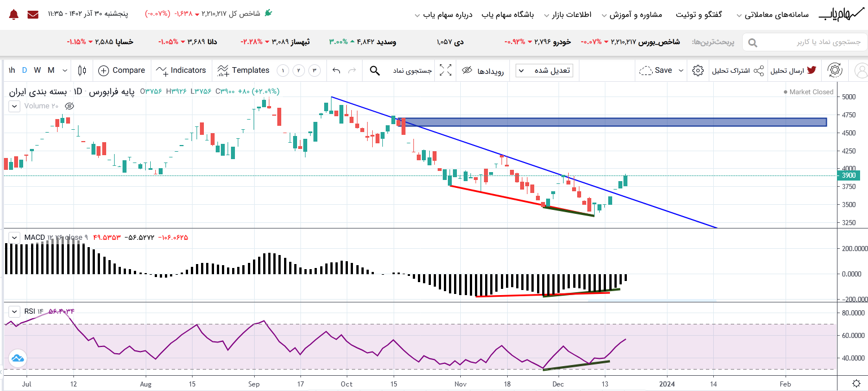Click symbol title بسته بندی ایران
Screen dimensions: 868x391
click(x=37, y=91)
